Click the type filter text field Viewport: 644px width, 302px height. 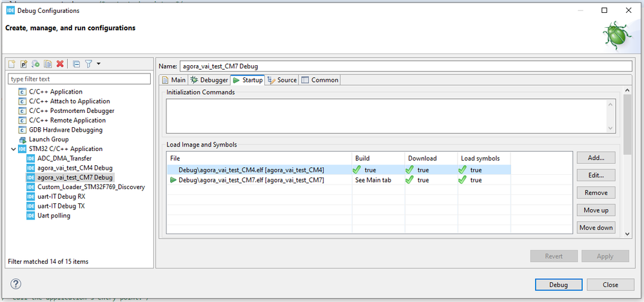tap(80, 79)
